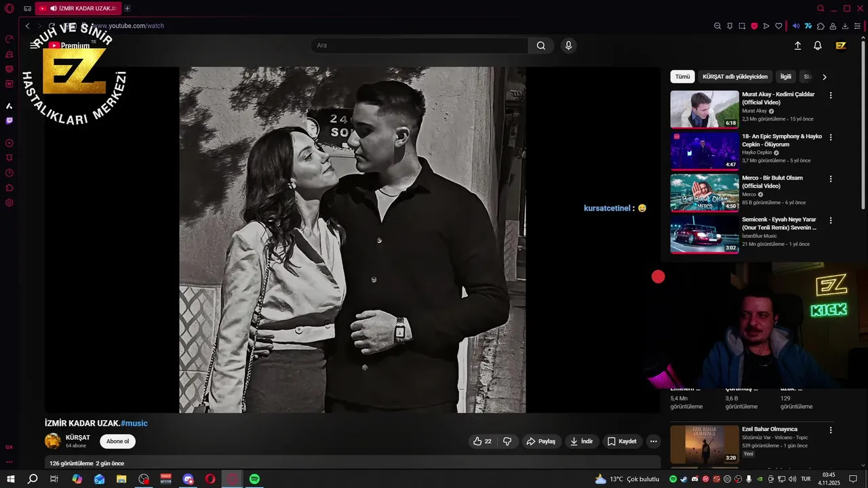This screenshot has height=488, width=868.
Task: Open the Flow send arrow icon
Action: (x=766, y=26)
